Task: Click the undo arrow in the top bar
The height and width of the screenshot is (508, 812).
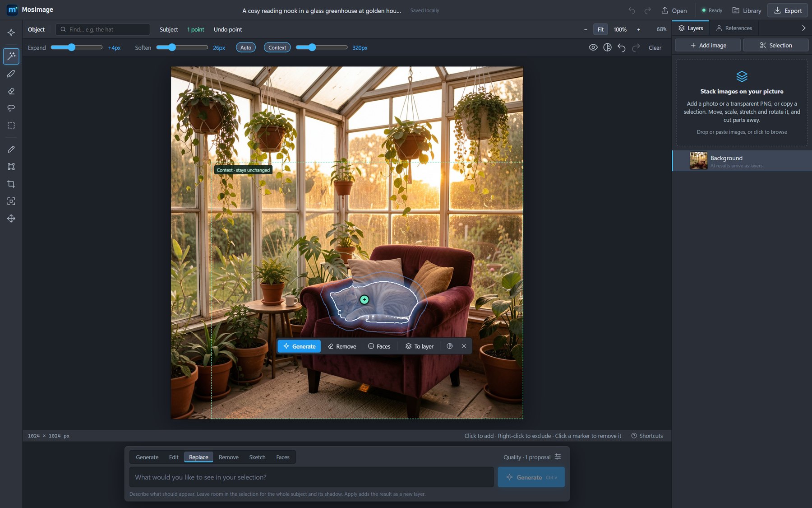Action: point(632,10)
